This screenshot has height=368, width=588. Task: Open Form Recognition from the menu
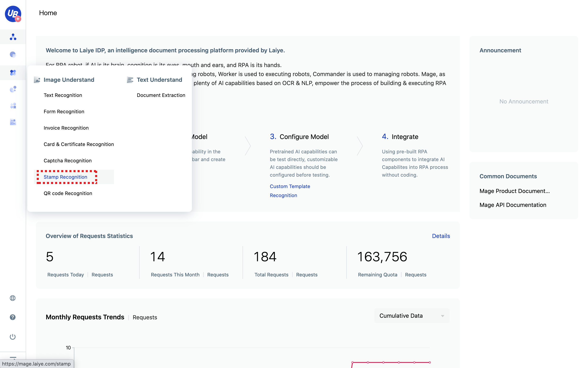point(64,111)
